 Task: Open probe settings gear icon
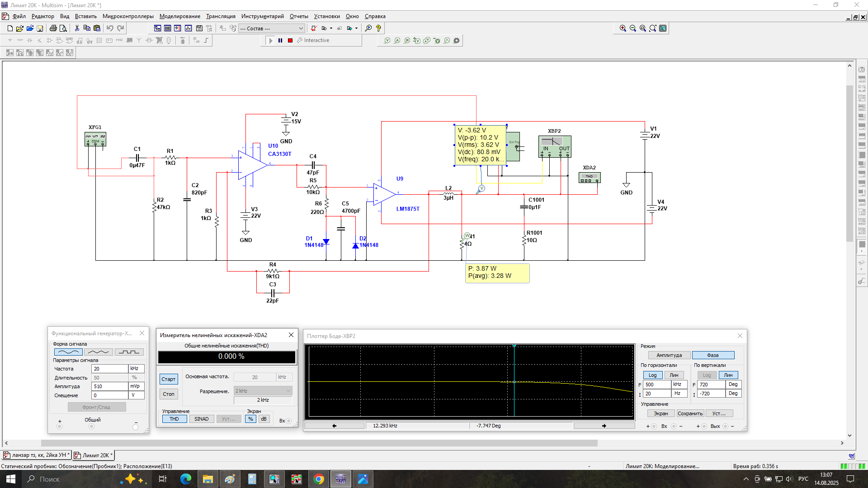click(x=457, y=40)
